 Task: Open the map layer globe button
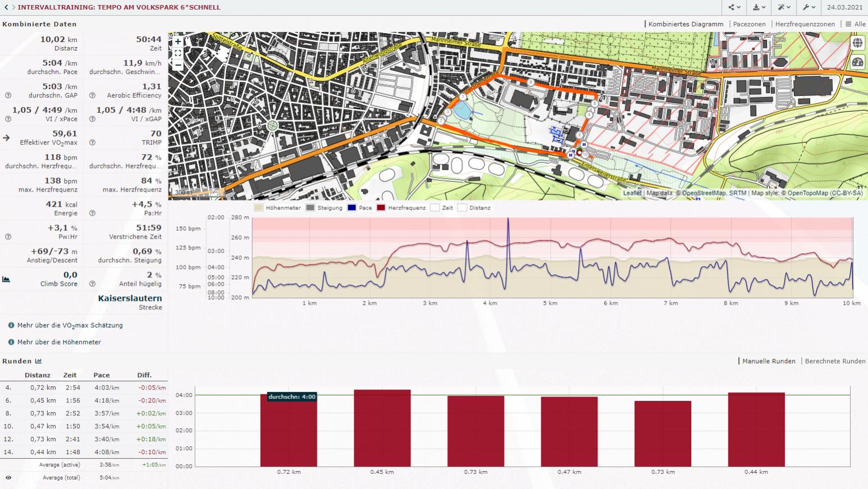click(x=857, y=43)
